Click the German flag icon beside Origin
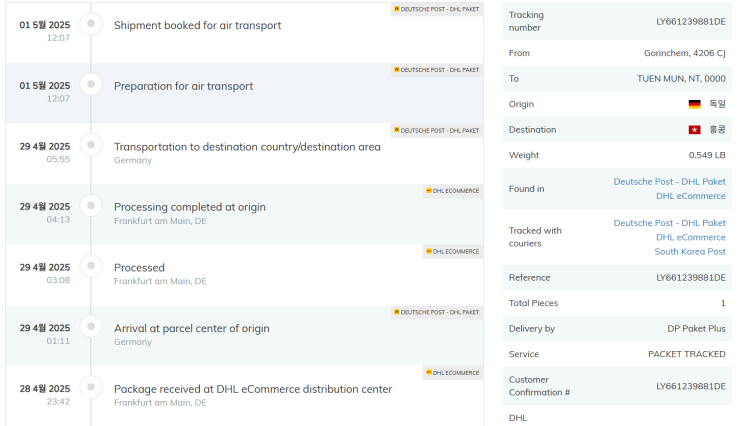Screen dimensions: 750x426 click(694, 104)
